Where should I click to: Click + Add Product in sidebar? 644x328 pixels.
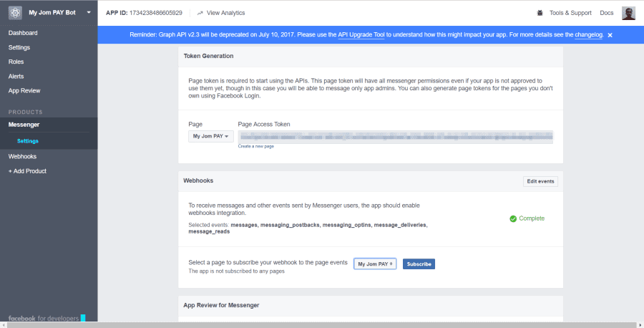point(27,171)
